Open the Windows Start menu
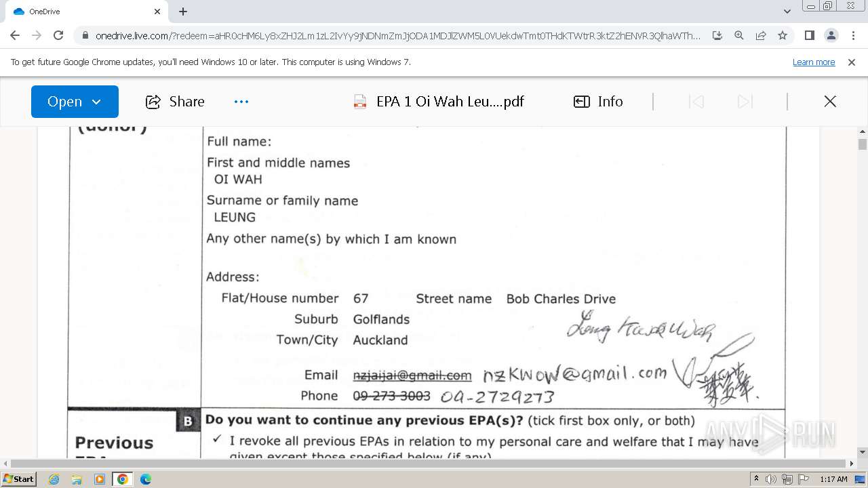The width and height of the screenshot is (868, 488). pyautogui.click(x=19, y=479)
